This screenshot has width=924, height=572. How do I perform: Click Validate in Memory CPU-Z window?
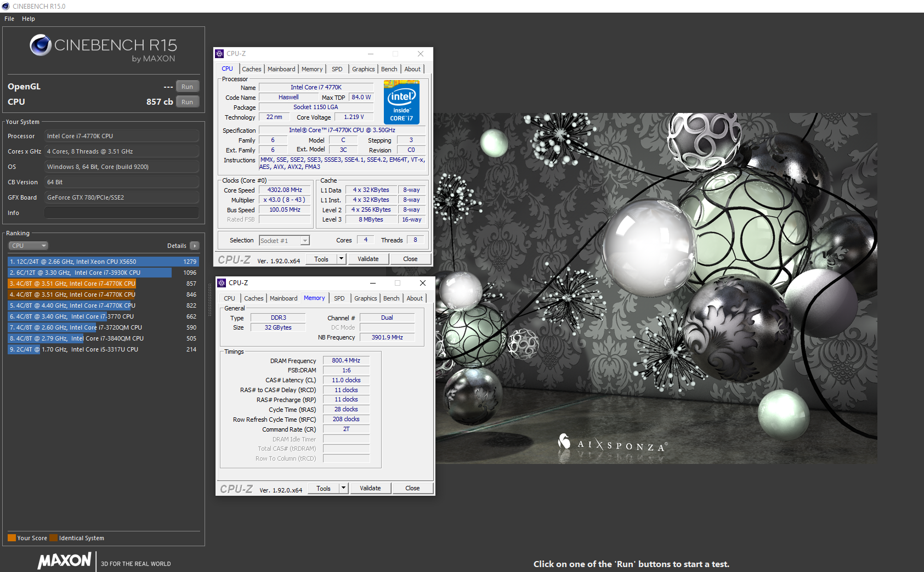pos(370,488)
